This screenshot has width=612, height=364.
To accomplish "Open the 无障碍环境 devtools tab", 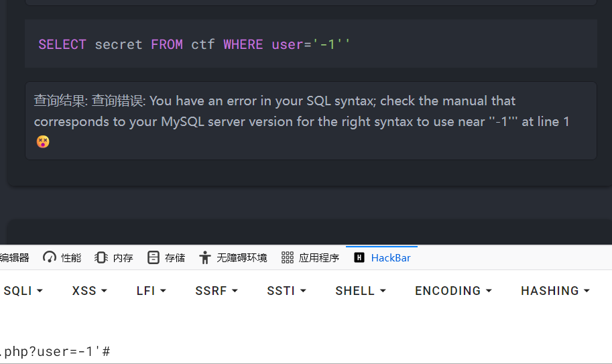I will coord(233,258).
